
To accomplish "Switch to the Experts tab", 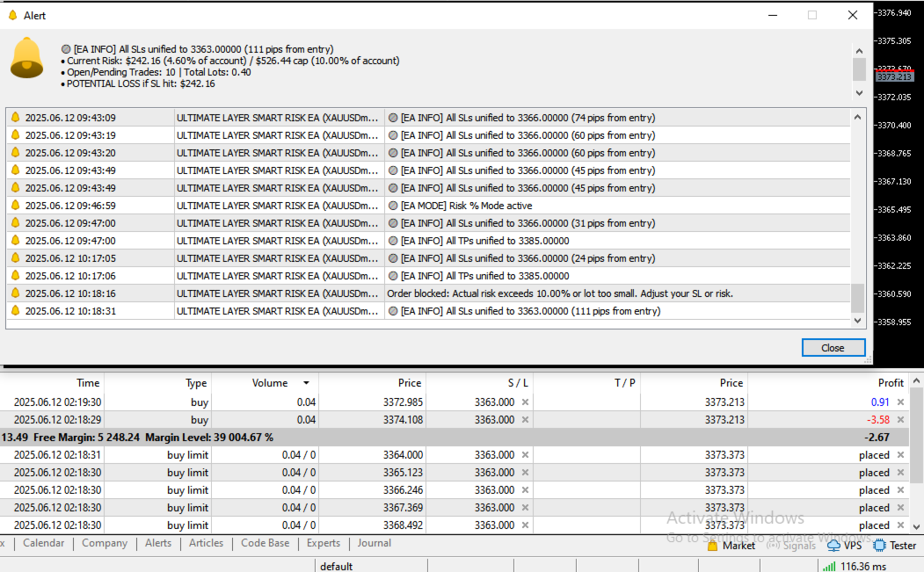I will pos(323,543).
